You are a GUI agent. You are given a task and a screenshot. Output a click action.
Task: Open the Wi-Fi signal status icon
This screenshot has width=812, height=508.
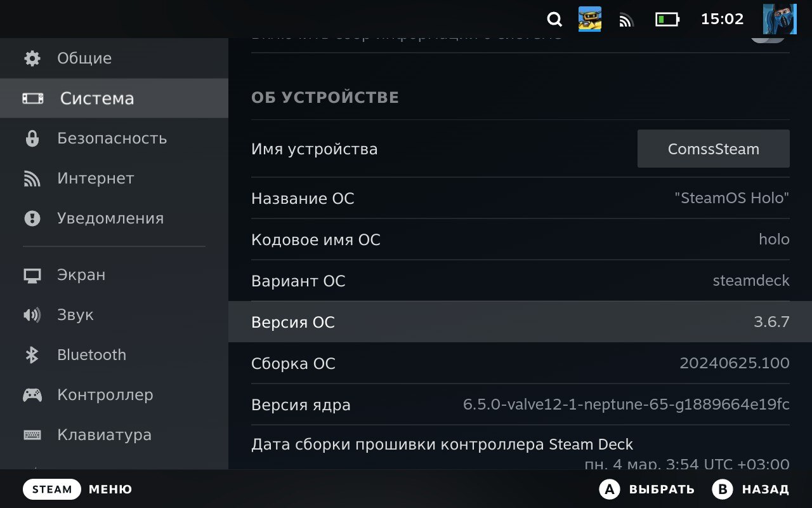(626, 20)
